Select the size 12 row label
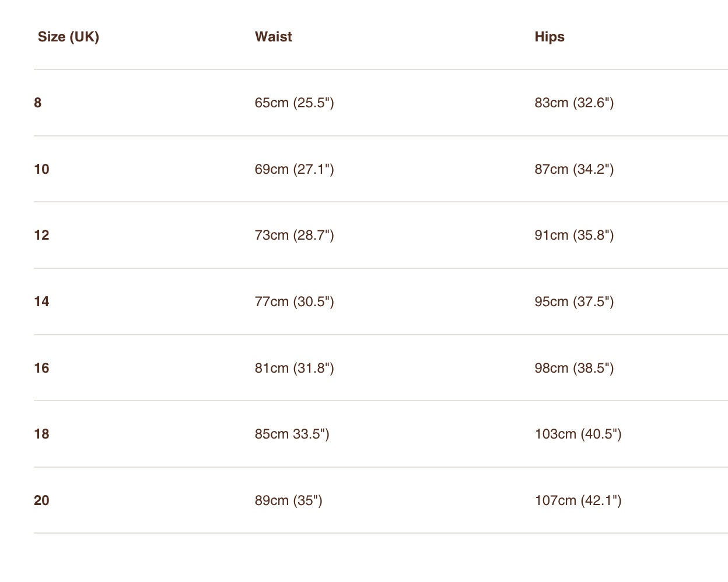Image resolution: width=728 pixels, height=582 pixels. (x=41, y=235)
